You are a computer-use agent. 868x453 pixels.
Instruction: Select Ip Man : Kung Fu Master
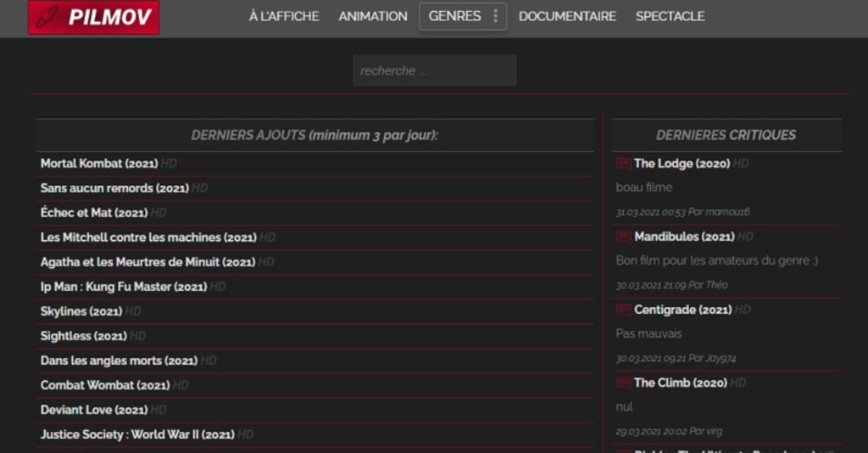123,287
